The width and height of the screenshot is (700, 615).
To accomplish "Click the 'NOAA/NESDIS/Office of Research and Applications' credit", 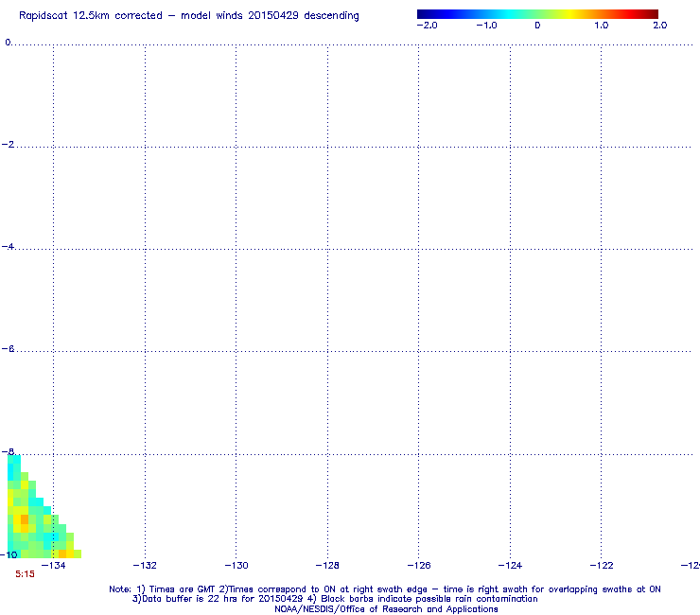I will (386, 609).
